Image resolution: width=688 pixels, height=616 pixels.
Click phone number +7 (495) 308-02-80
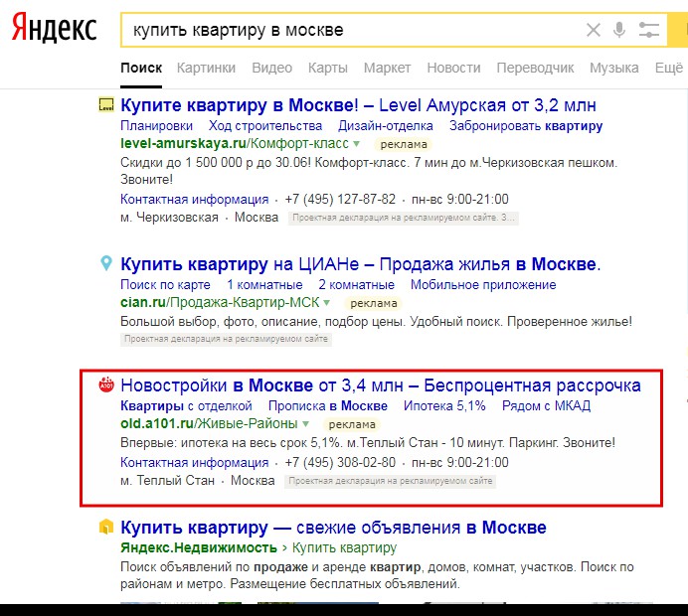click(x=340, y=463)
